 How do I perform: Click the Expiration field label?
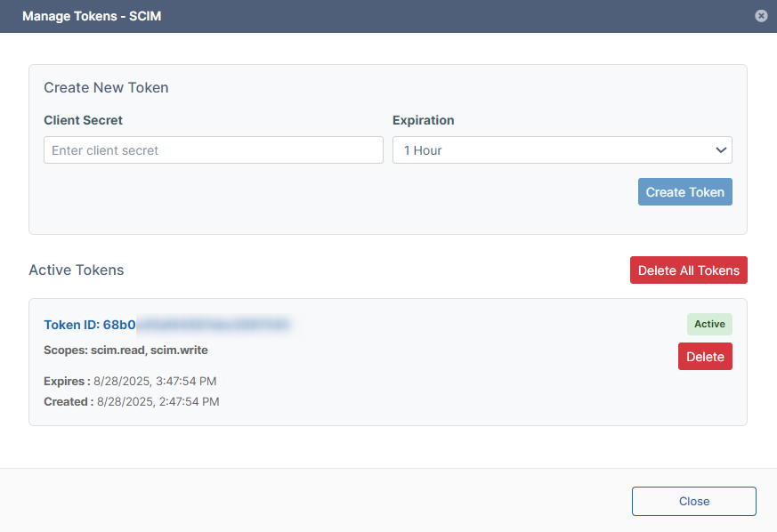423,120
